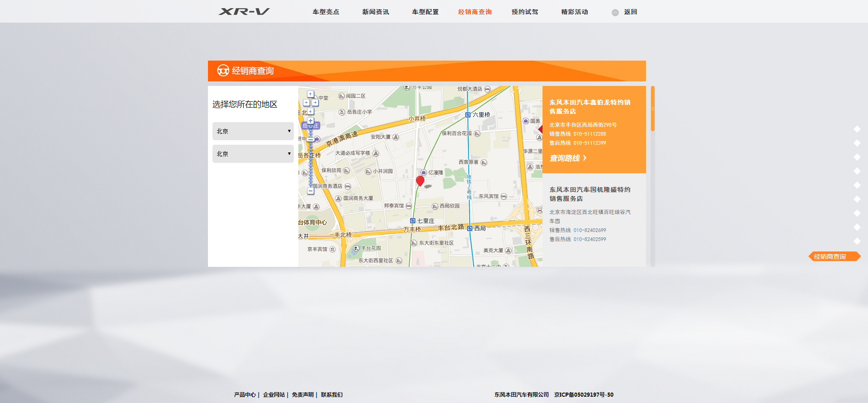Click the orange dealer list scrollbar thumb
Viewport: 868px width, 403px height.
tap(653, 109)
